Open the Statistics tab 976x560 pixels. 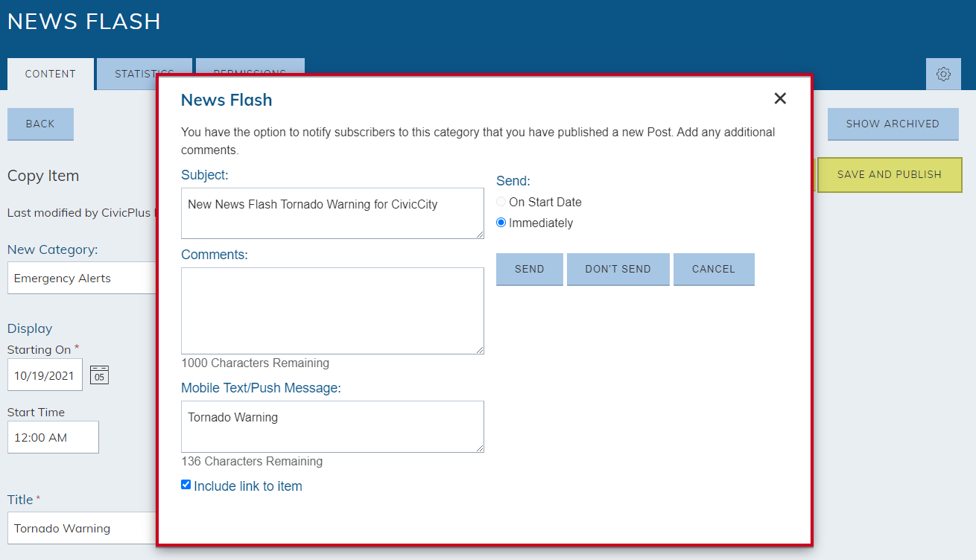pyautogui.click(x=145, y=74)
